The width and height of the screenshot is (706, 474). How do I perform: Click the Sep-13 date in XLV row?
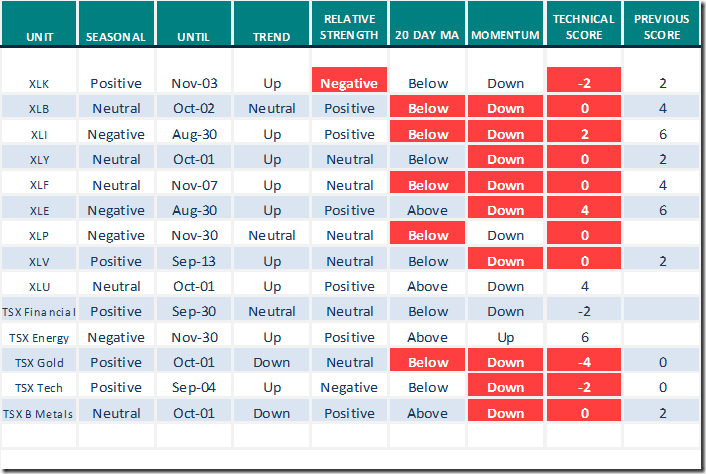(194, 261)
